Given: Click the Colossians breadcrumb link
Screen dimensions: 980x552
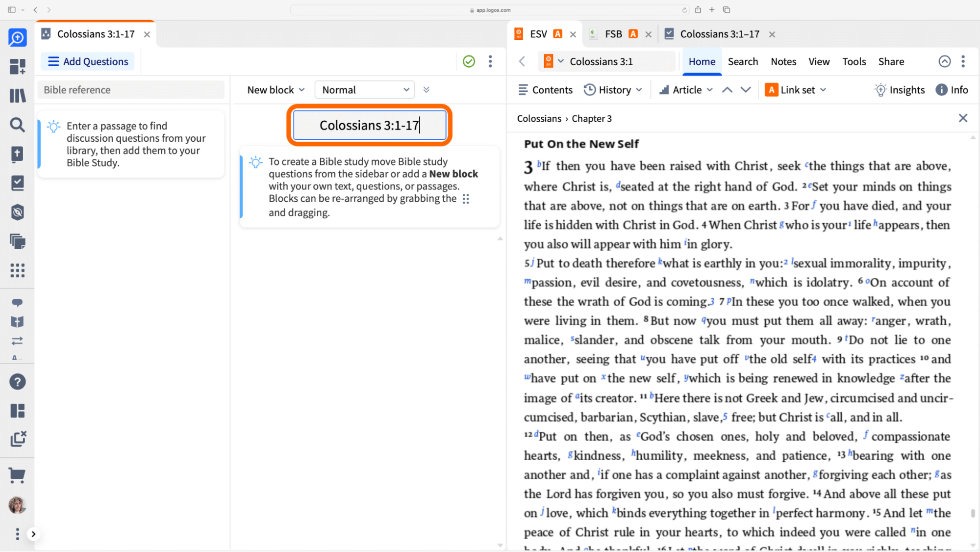Looking at the screenshot, I should pos(539,118).
